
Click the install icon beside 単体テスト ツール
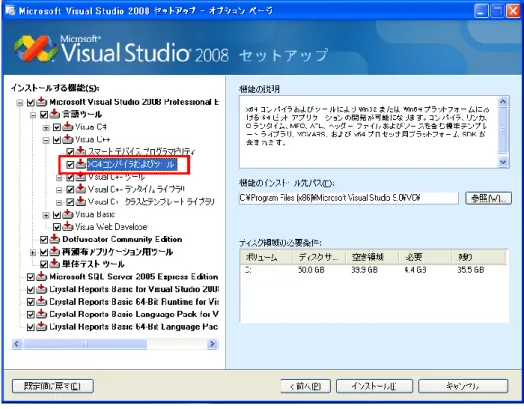click(54, 264)
